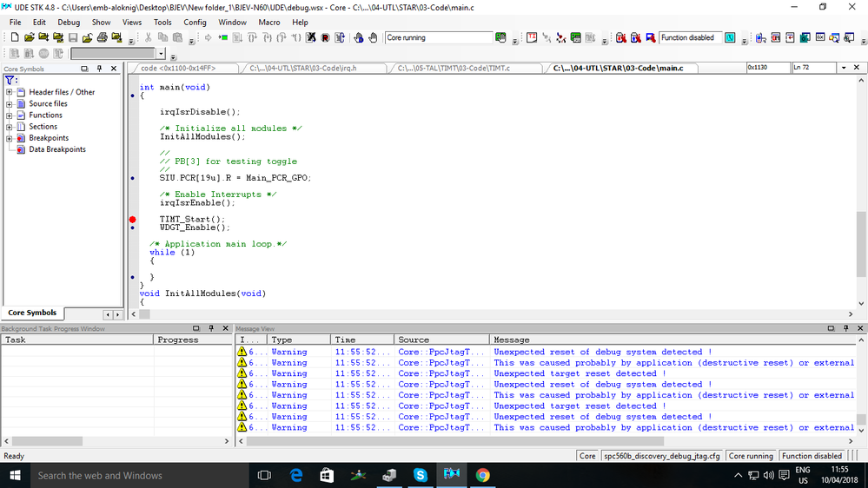Image resolution: width=868 pixels, height=488 pixels.
Task: Open the editor tab list dropdown arrow
Action: coord(844,68)
